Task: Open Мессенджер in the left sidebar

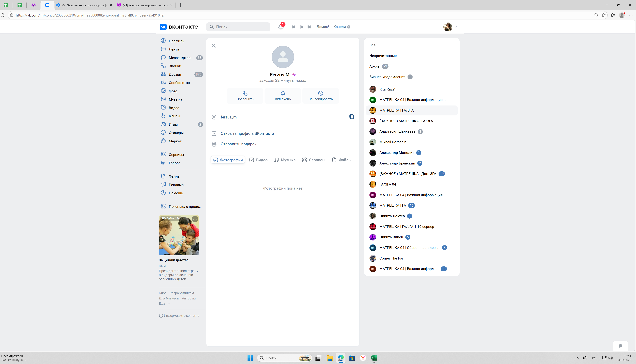Action: [x=179, y=58]
